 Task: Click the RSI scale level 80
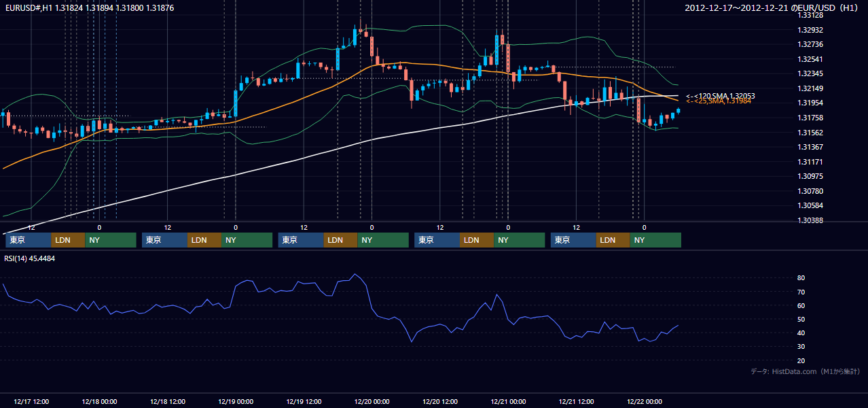point(801,278)
